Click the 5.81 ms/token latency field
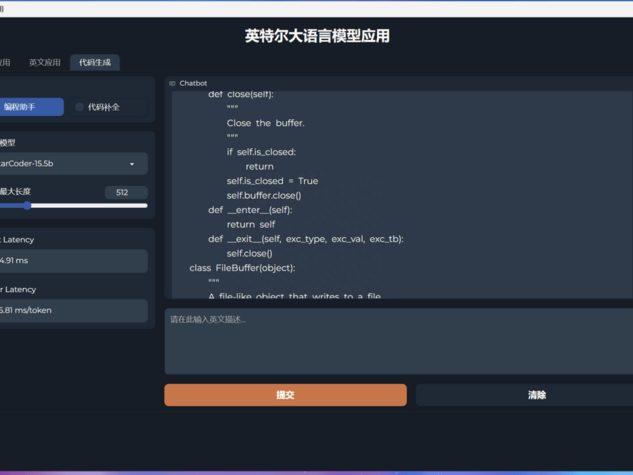Screen dimensions: 633x475 coord(73,310)
